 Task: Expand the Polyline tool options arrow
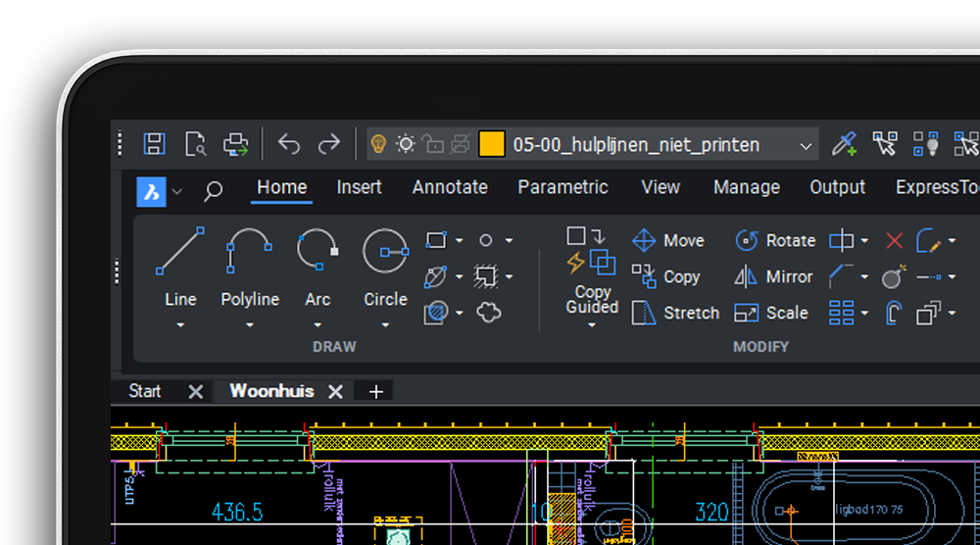[250, 325]
